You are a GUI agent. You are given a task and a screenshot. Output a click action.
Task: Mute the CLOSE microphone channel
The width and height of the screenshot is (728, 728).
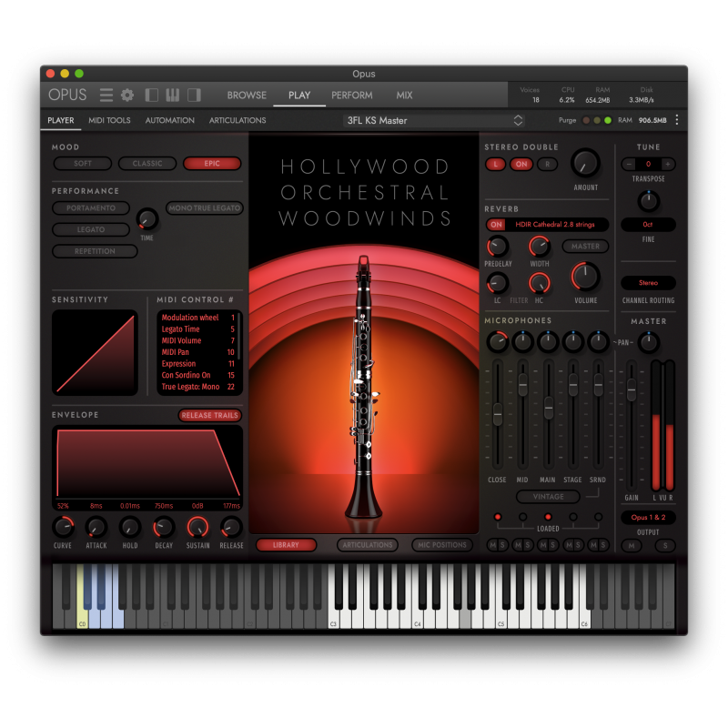tap(492, 545)
